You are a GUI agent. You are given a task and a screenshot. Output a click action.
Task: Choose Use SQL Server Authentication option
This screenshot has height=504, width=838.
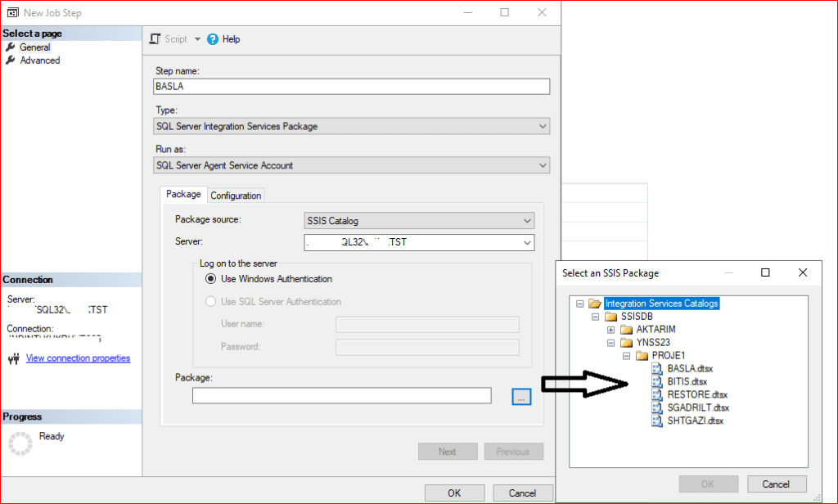[209, 302]
